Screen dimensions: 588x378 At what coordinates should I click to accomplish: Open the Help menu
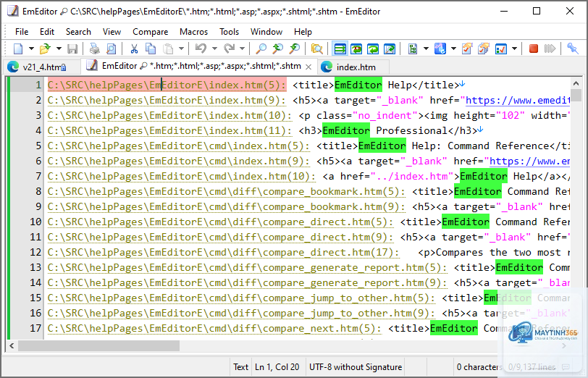click(x=303, y=32)
